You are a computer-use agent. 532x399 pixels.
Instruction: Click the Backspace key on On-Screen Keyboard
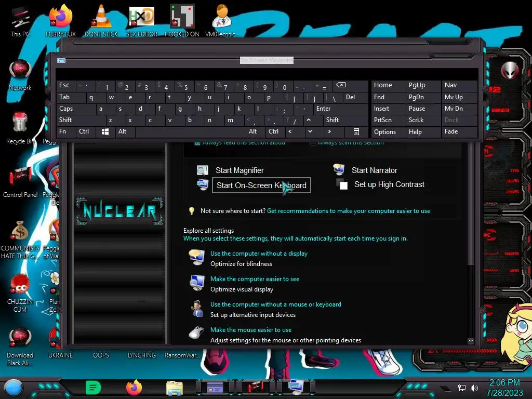pyautogui.click(x=350, y=86)
